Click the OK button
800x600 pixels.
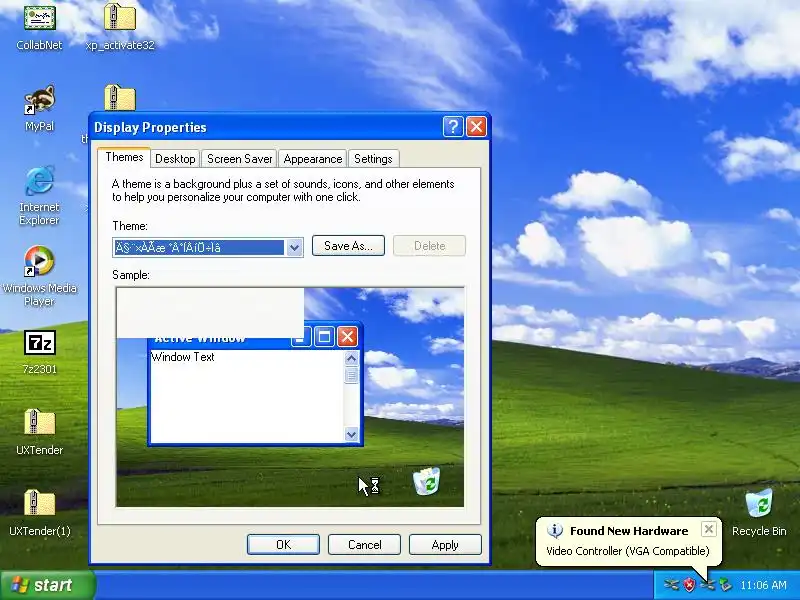click(283, 544)
